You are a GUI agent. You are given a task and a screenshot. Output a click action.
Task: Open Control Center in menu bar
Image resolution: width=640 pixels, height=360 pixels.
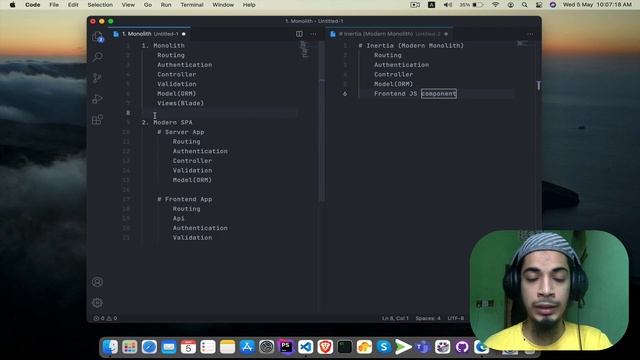tap(539, 5)
